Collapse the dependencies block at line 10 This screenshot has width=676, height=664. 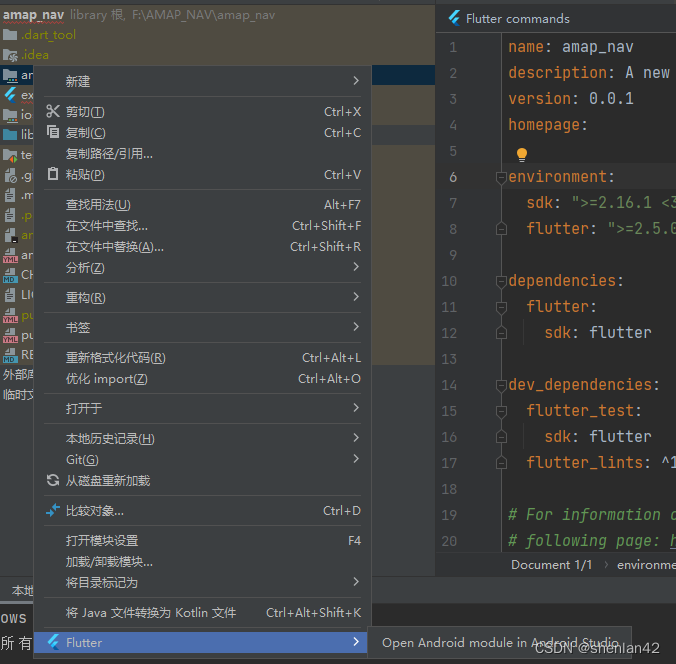pos(501,281)
